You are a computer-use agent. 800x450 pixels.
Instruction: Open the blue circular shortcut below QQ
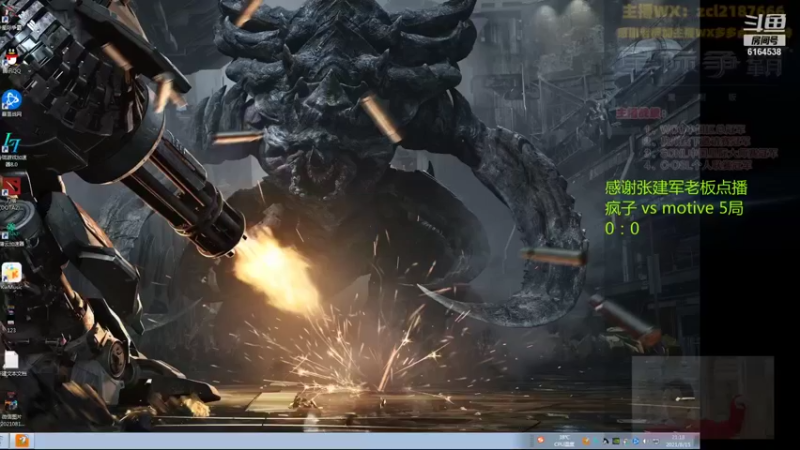pyautogui.click(x=11, y=101)
